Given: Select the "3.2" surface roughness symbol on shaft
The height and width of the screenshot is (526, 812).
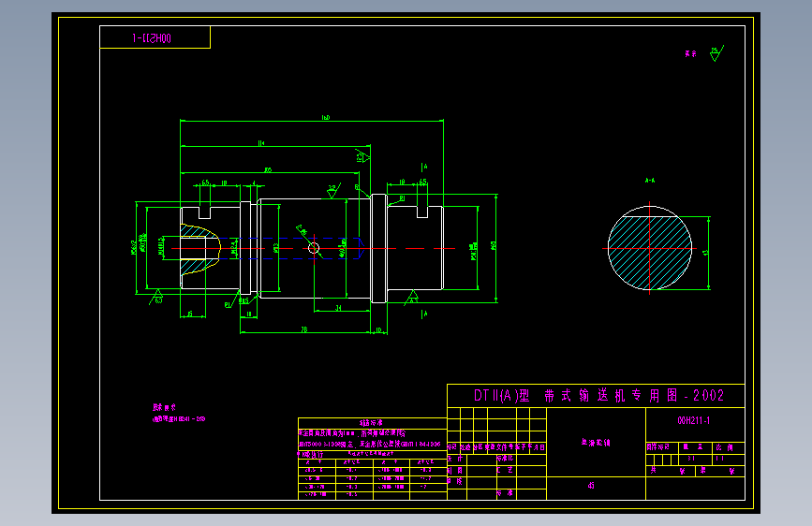Looking at the screenshot, I should pos(333,190).
